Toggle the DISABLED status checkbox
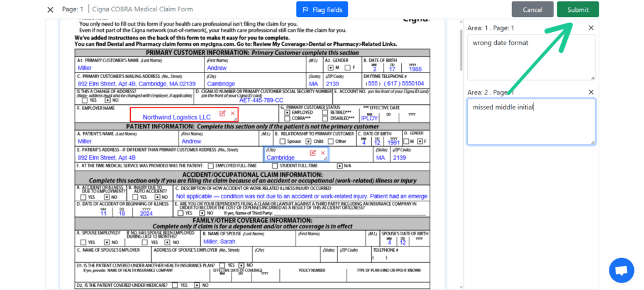 (x=325, y=118)
